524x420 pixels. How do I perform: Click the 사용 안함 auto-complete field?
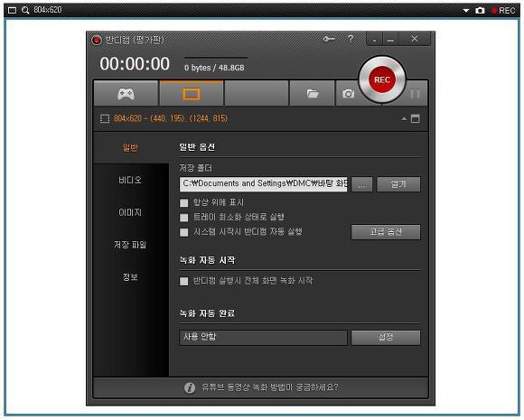263,337
